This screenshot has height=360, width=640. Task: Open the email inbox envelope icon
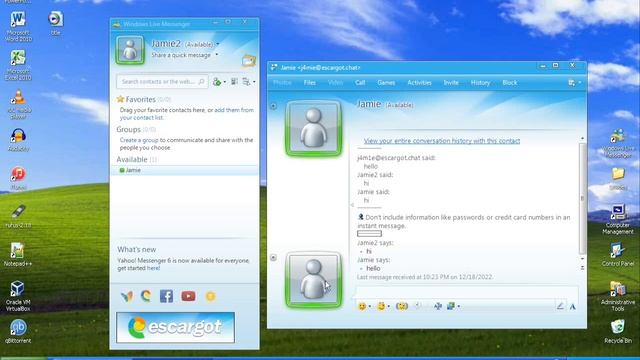pos(248,61)
